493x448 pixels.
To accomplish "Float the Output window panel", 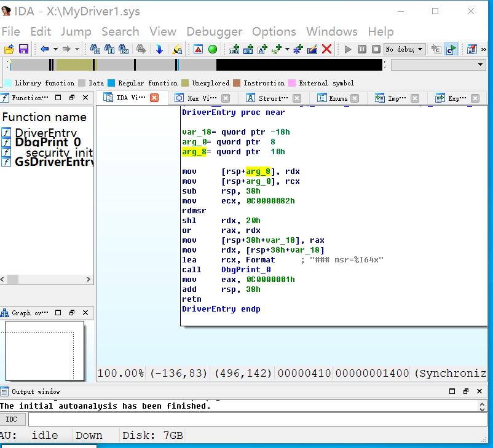I will coord(466,391).
